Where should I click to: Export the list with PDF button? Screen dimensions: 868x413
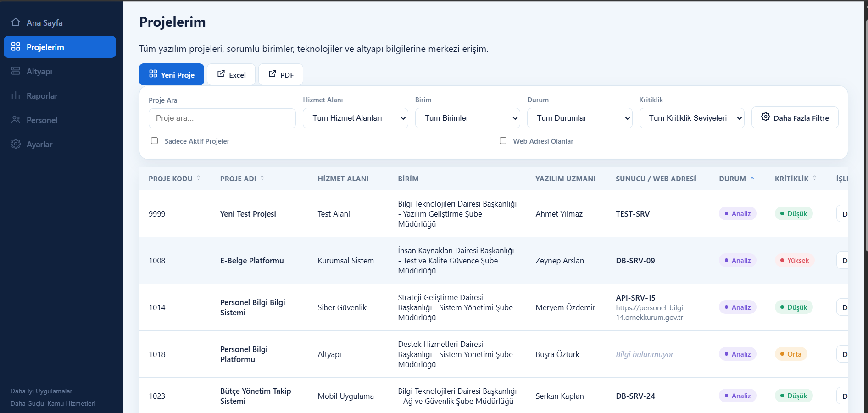pos(281,74)
